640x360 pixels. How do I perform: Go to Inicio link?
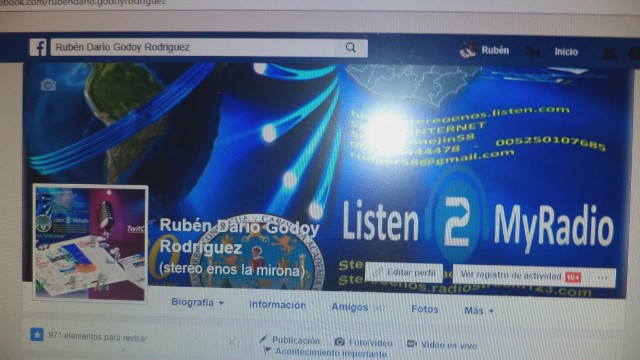(566, 52)
